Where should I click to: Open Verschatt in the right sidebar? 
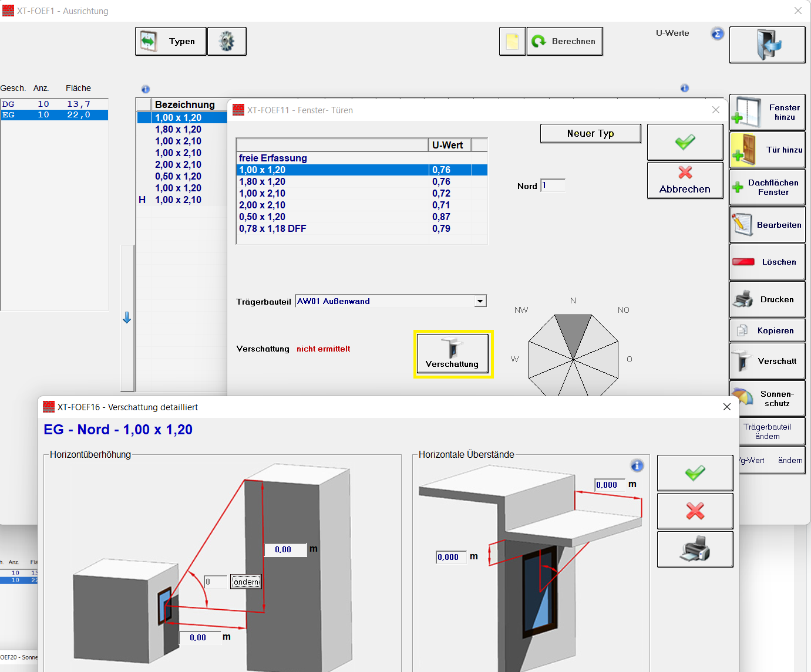tap(767, 361)
